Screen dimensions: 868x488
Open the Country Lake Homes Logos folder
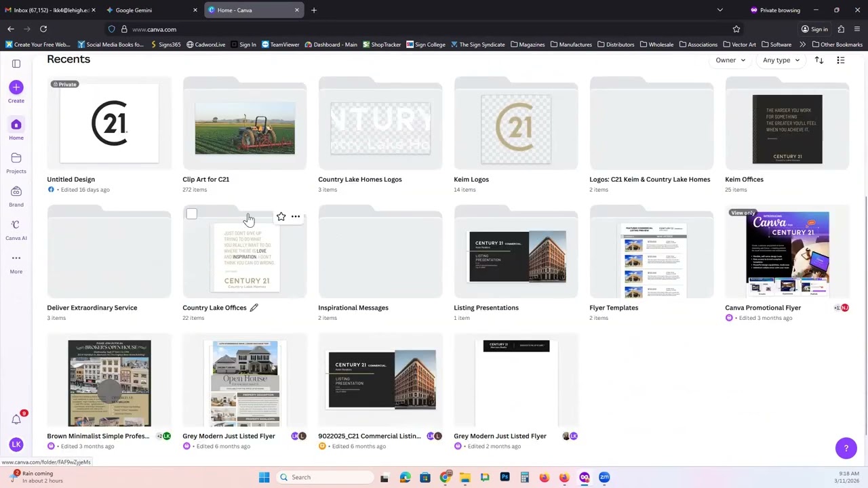point(380,123)
